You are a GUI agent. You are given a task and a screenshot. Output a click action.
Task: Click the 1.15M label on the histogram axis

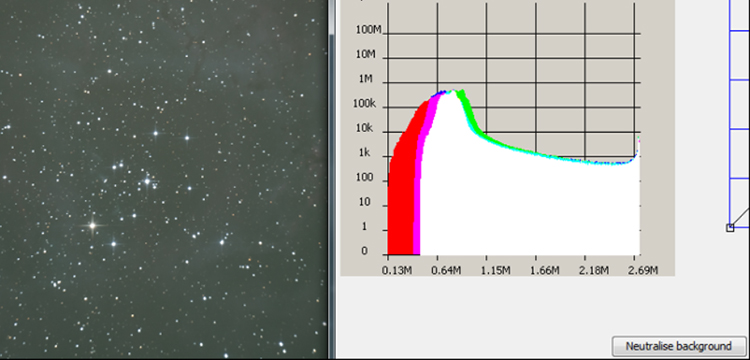pyautogui.click(x=496, y=271)
